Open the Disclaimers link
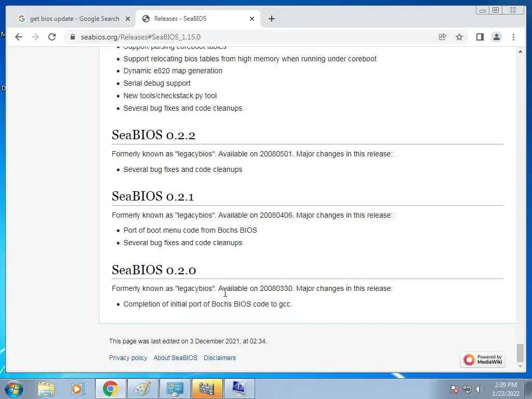Viewport: 532px width, 399px height. coord(220,357)
